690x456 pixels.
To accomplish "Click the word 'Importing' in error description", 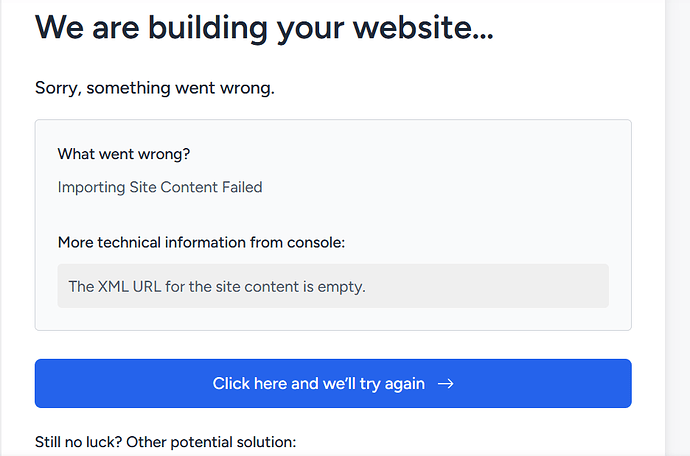I will (x=90, y=187).
